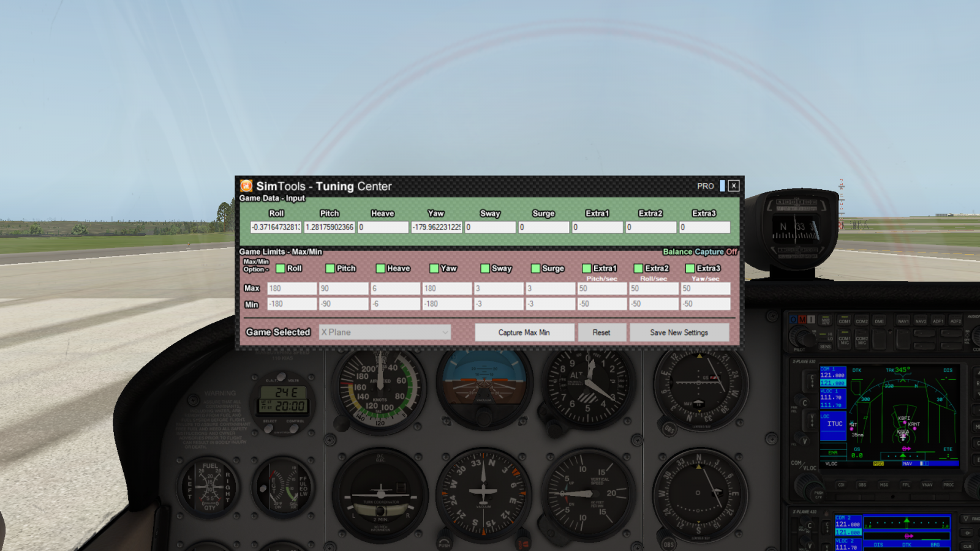
Task: Click the PUSH knob on the heading indicator
Action: pos(444,543)
